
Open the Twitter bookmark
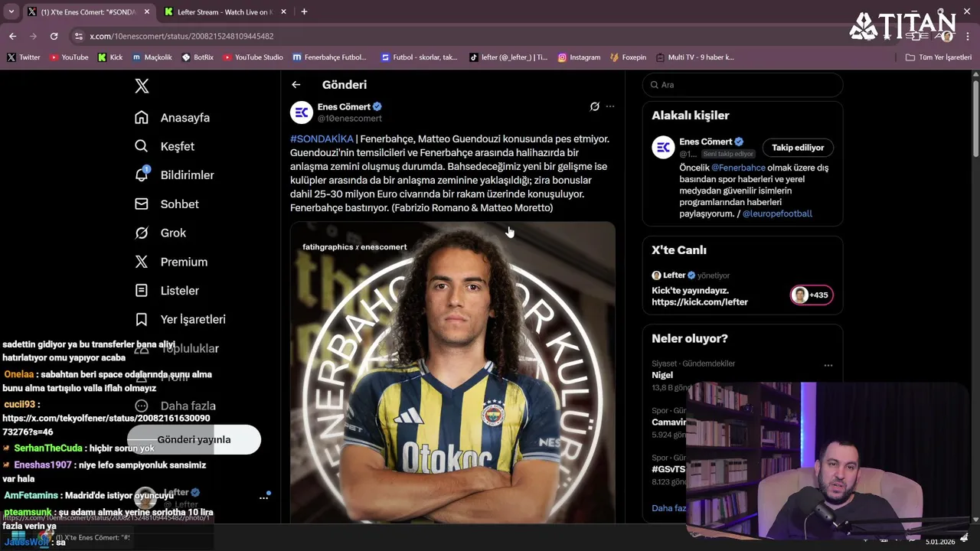click(x=23, y=57)
